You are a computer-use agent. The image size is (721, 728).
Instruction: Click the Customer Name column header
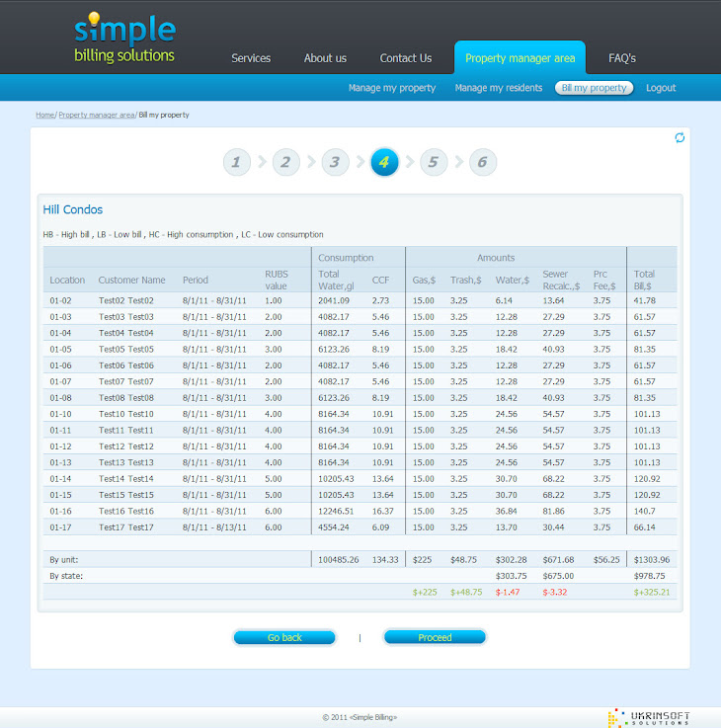point(131,280)
